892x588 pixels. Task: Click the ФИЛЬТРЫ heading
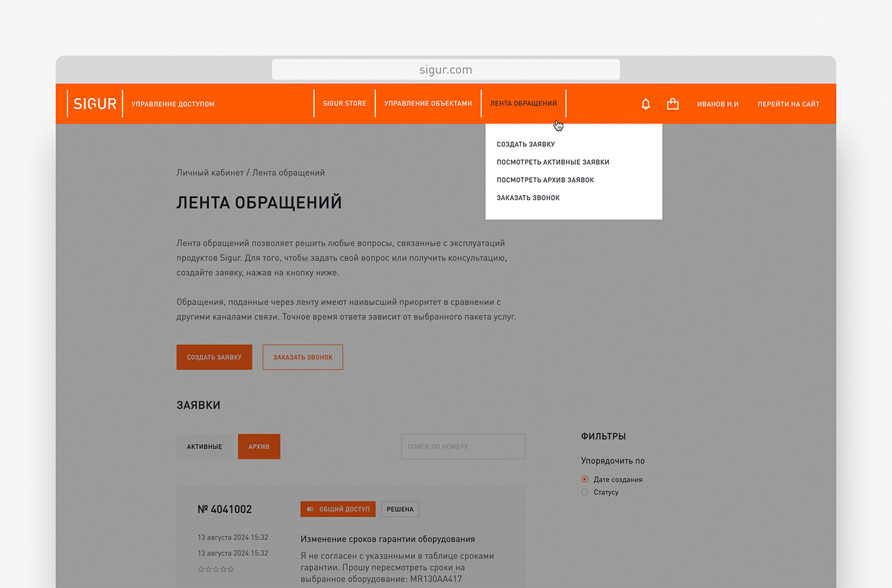(x=603, y=436)
